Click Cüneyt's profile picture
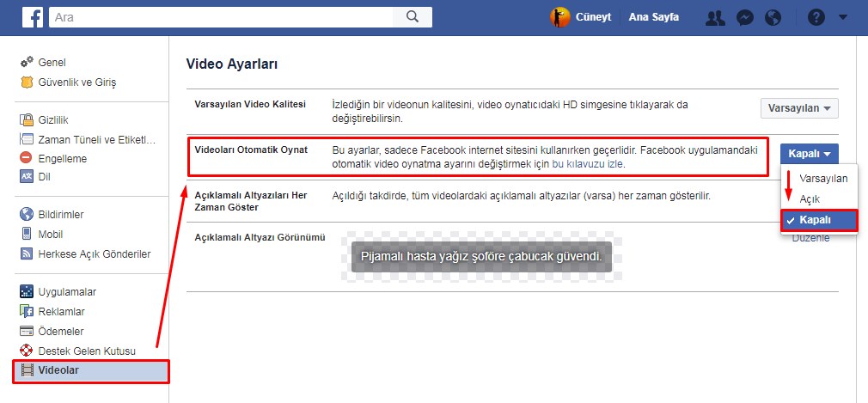The image size is (868, 403). (x=560, y=17)
